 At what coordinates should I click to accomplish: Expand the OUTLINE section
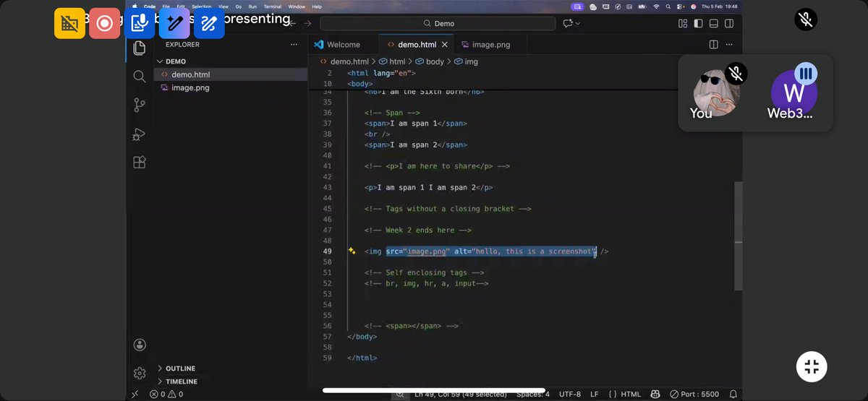pyautogui.click(x=182, y=368)
